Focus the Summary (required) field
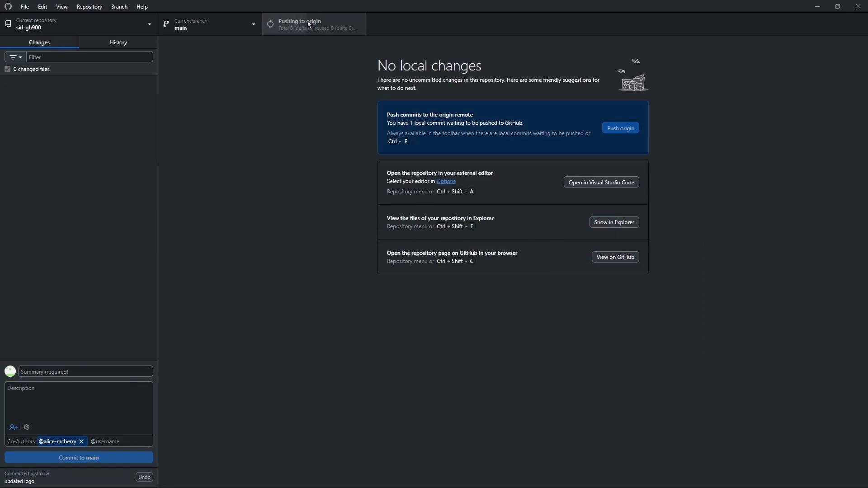Screen dimensions: 868x488 coord(85,371)
